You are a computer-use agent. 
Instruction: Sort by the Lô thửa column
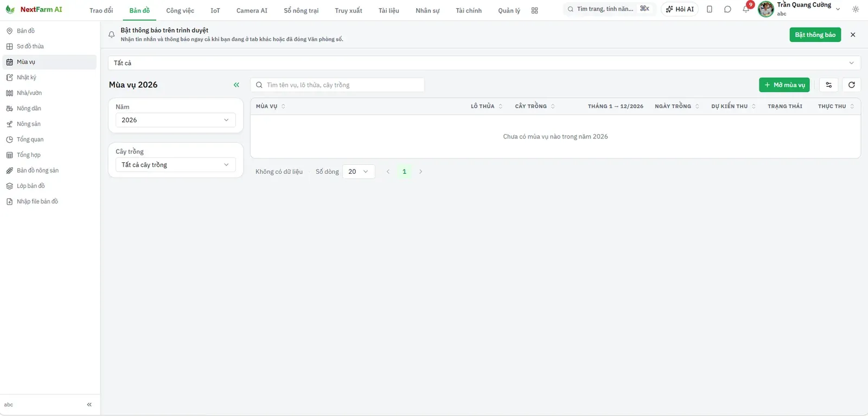point(487,106)
